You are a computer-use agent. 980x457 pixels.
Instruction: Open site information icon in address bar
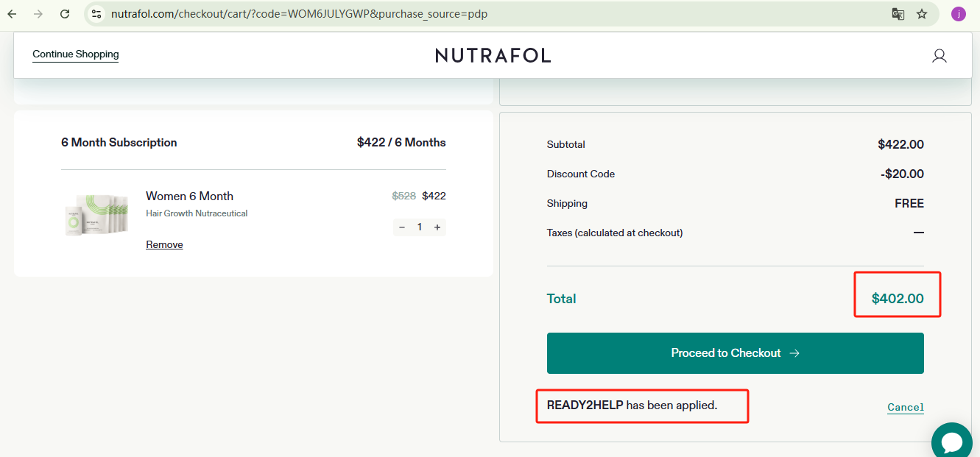[96, 14]
